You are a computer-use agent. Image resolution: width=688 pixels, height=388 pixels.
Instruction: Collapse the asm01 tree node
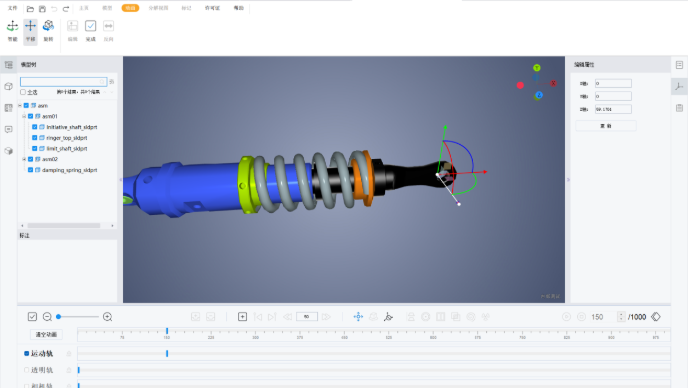(24, 116)
